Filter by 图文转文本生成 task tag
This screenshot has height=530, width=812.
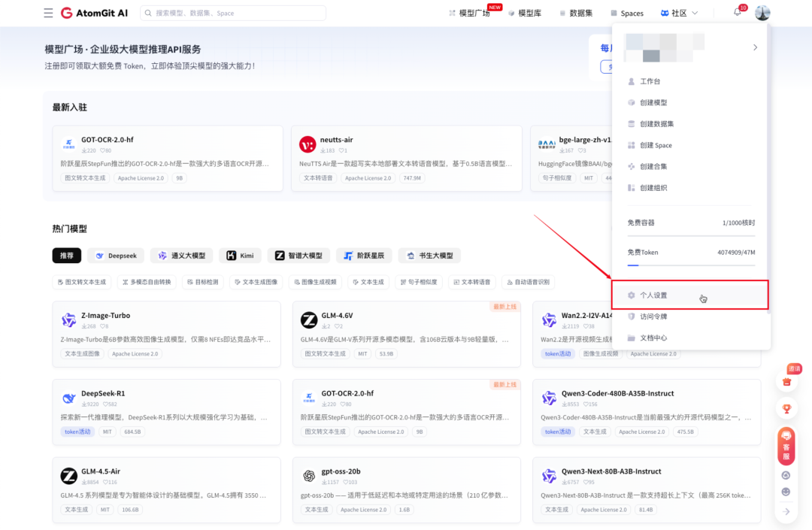(82, 282)
